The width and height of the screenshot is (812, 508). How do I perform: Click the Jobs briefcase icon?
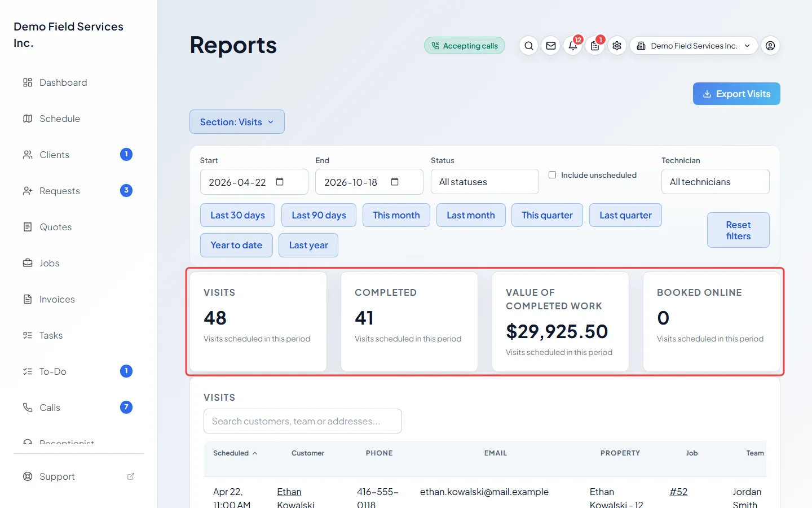click(x=28, y=263)
